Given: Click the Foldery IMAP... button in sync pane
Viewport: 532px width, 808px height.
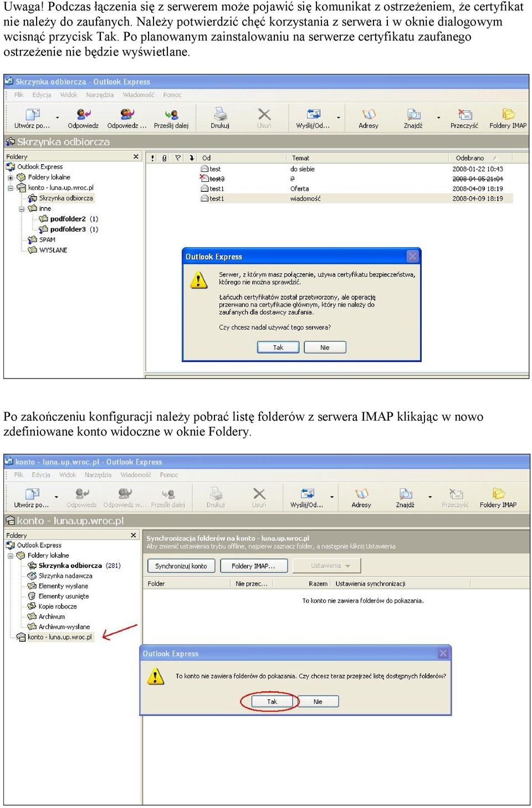Looking at the screenshot, I should coord(253,566).
